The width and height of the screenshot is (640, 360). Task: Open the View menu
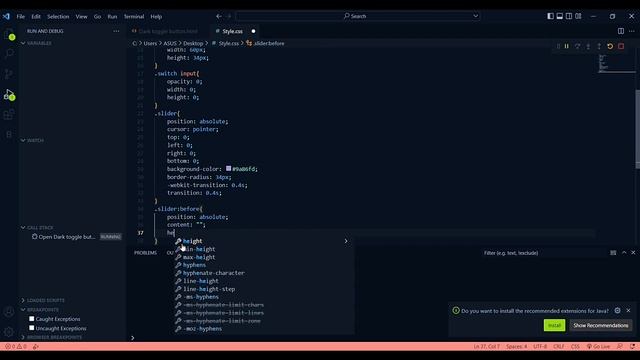81,16
